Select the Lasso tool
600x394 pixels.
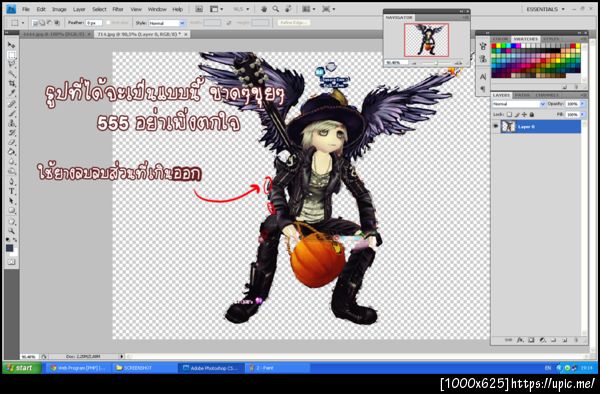(x=11, y=64)
